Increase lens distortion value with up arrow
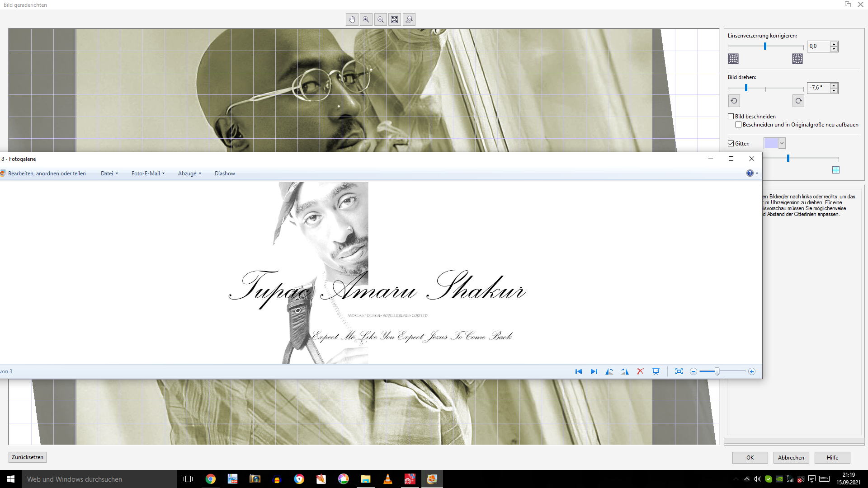The height and width of the screenshot is (488, 868). [834, 44]
